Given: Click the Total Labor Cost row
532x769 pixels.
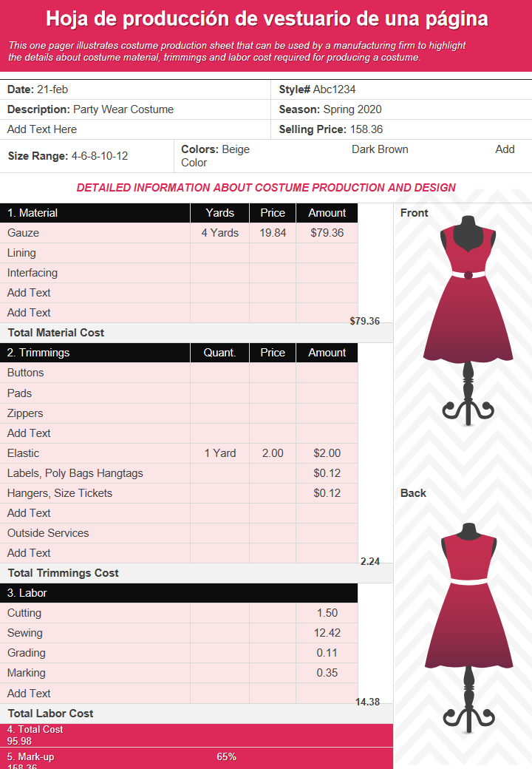Looking at the screenshot, I should [x=197, y=714].
